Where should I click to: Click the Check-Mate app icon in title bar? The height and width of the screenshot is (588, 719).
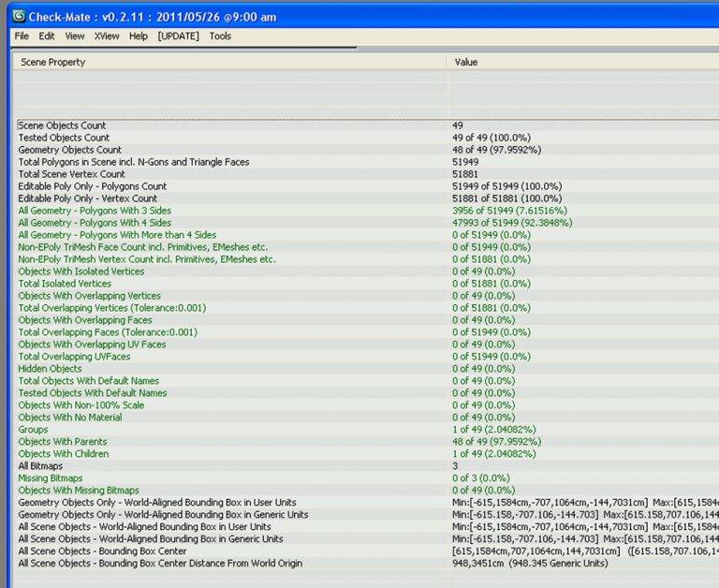tap(18, 15)
